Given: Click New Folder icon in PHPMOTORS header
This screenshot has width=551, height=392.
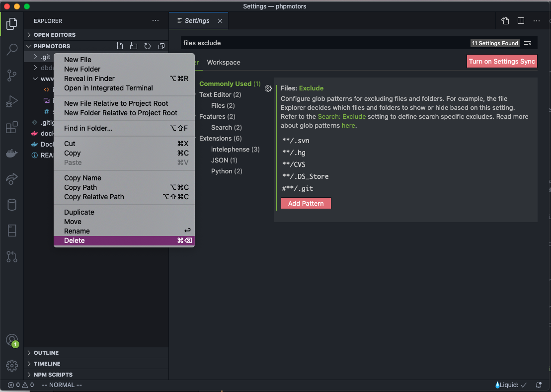Looking at the screenshot, I should point(134,46).
